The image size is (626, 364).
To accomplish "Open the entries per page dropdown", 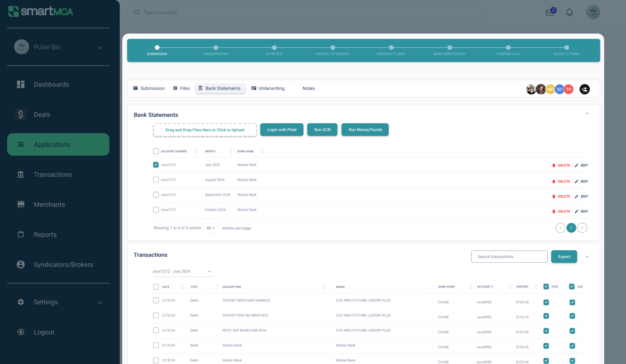I will tap(210, 228).
